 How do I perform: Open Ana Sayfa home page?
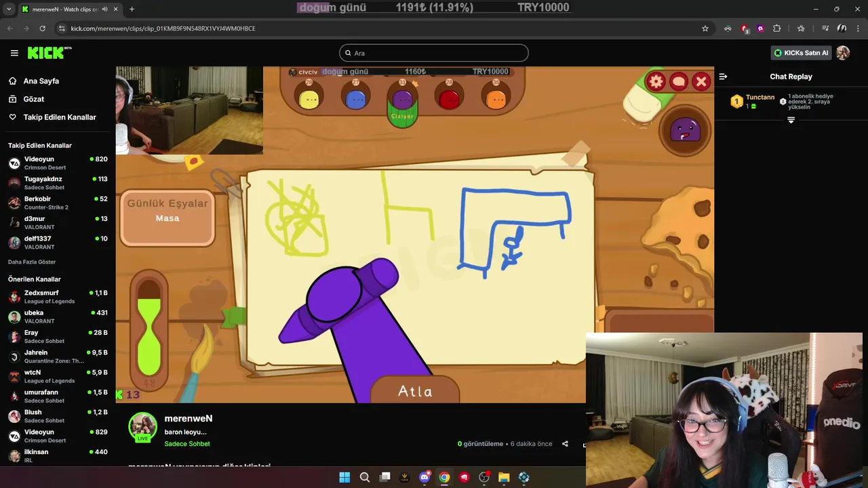pyautogui.click(x=41, y=81)
